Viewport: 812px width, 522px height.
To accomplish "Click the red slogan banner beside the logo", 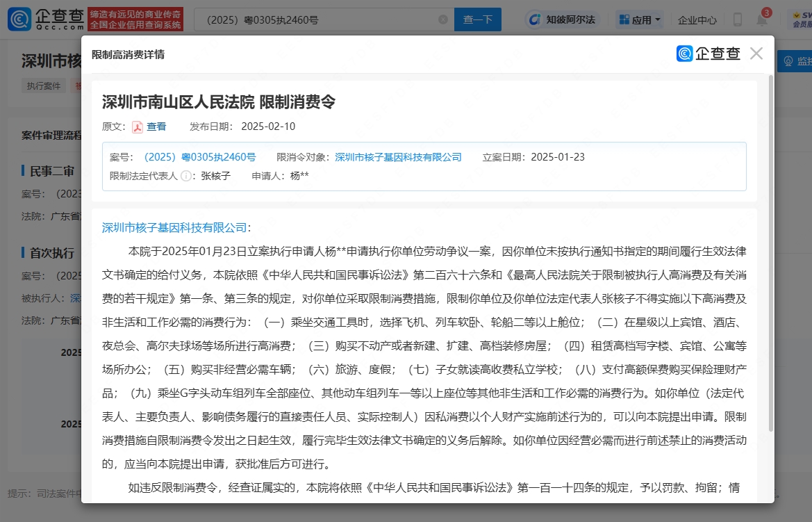I will (x=135, y=19).
